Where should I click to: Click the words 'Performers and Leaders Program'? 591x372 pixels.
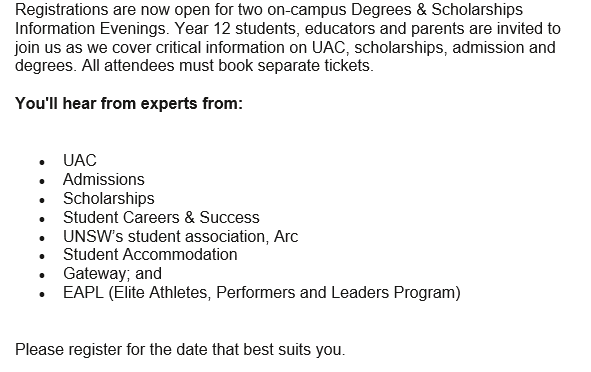tap(336, 292)
